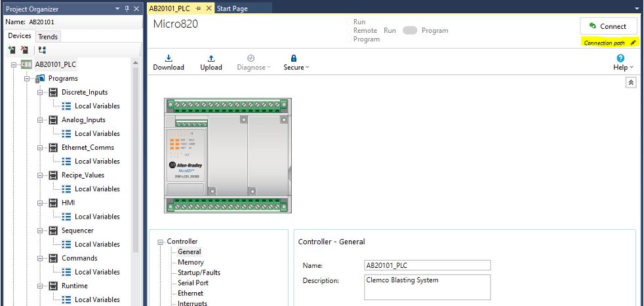The width and height of the screenshot is (644, 306).
Task: Collapse the Analog_Inputs node
Action: (40, 120)
